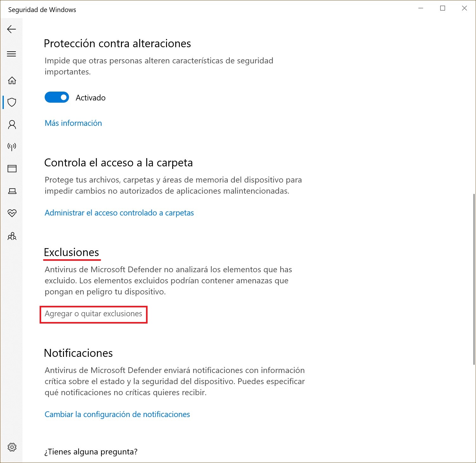This screenshot has width=476, height=463.
Task: Open the Settings gear icon
Action: point(12,447)
